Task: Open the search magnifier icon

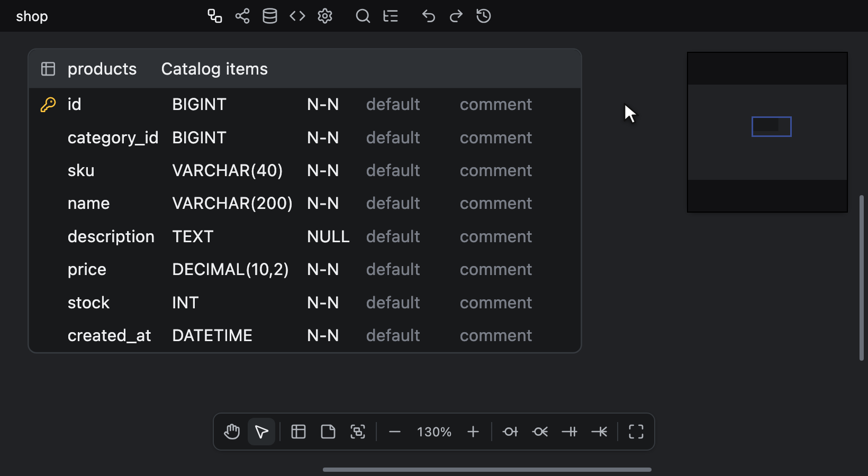Action: point(363,16)
